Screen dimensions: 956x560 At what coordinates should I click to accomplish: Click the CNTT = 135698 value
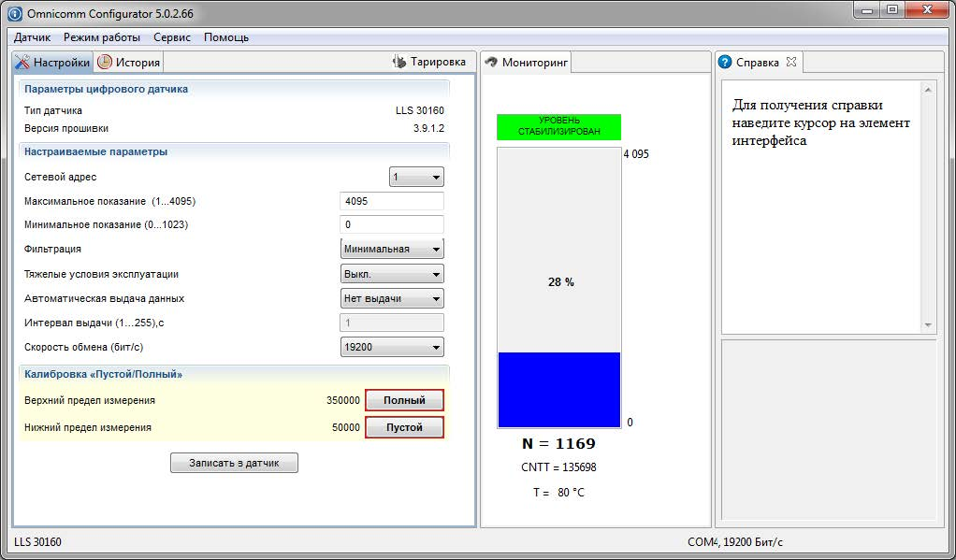click(x=558, y=467)
